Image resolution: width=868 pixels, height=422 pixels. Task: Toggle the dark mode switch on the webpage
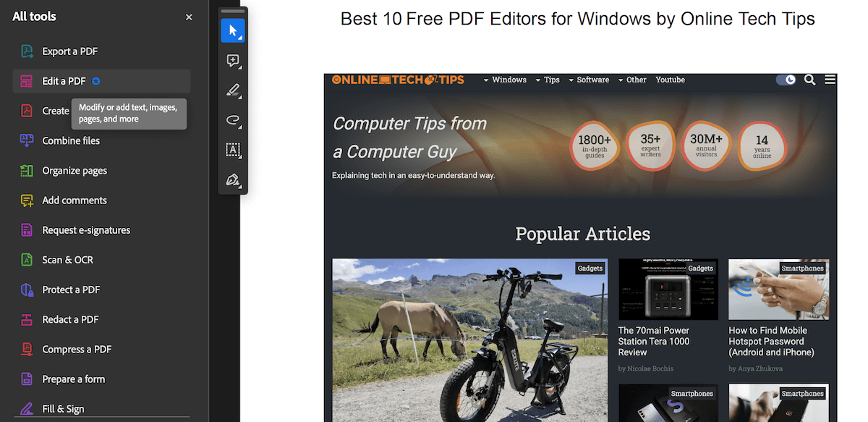(x=786, y=80)
